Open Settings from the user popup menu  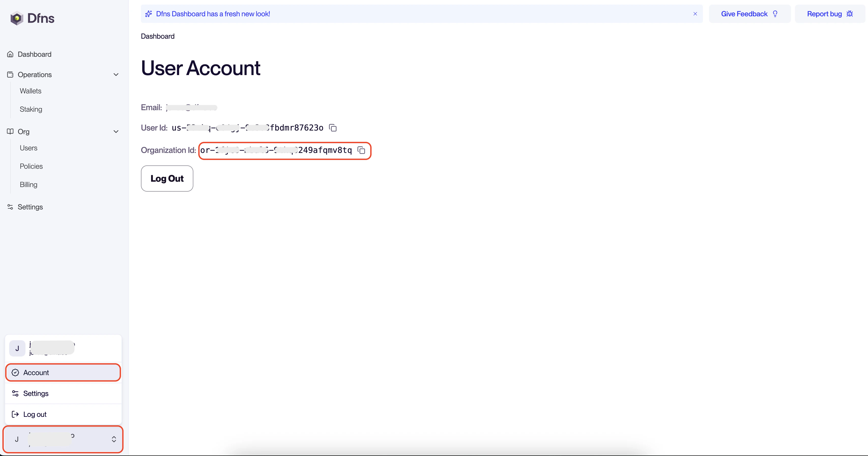pyautogui.click(x=36, y=393)
